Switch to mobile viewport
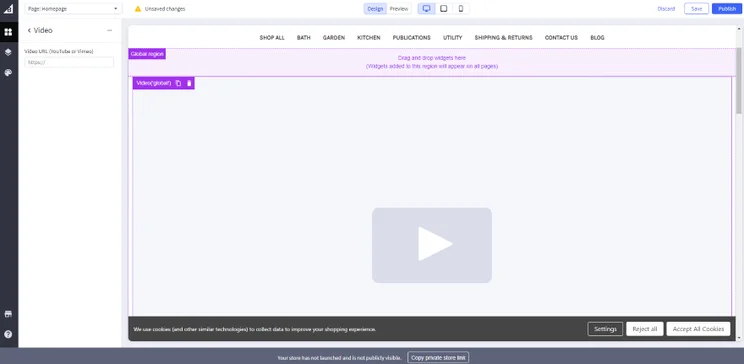744x364 pixels. point(461,9)
